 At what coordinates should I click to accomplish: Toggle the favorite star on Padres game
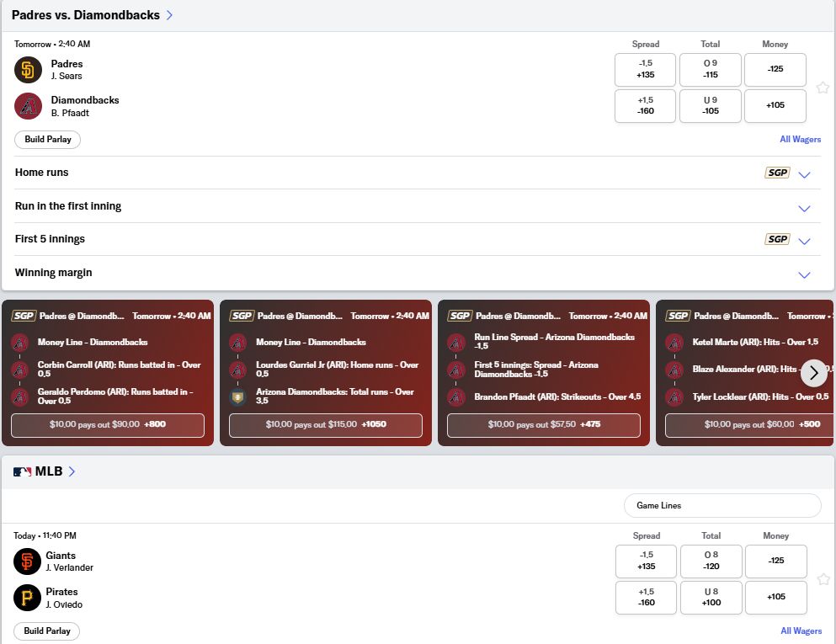(823, 87)
